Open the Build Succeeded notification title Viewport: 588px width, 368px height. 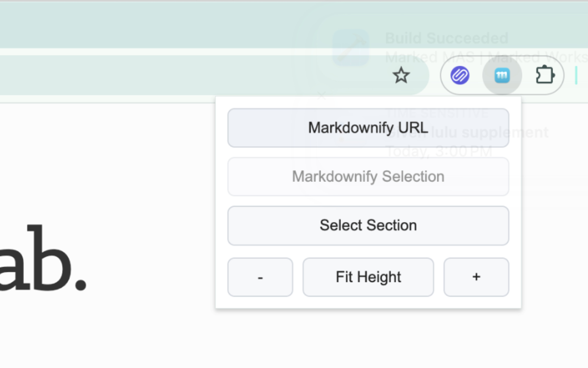(447, 38)
